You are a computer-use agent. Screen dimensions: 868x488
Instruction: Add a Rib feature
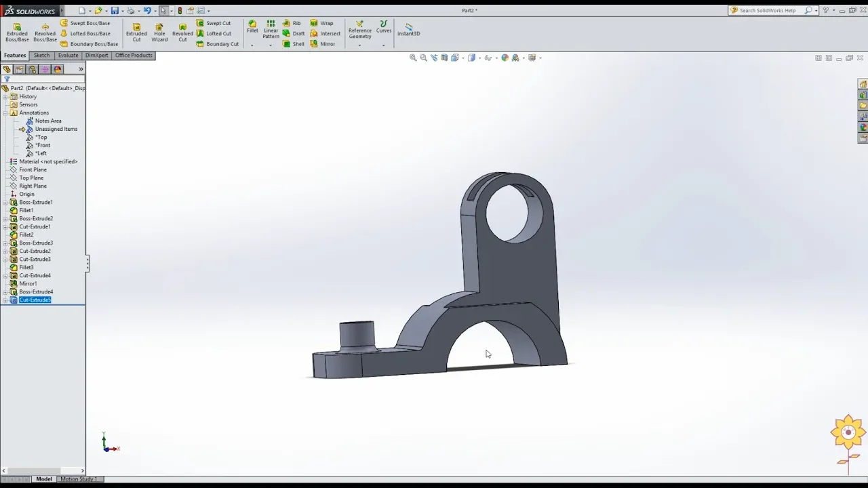(292, 23)
